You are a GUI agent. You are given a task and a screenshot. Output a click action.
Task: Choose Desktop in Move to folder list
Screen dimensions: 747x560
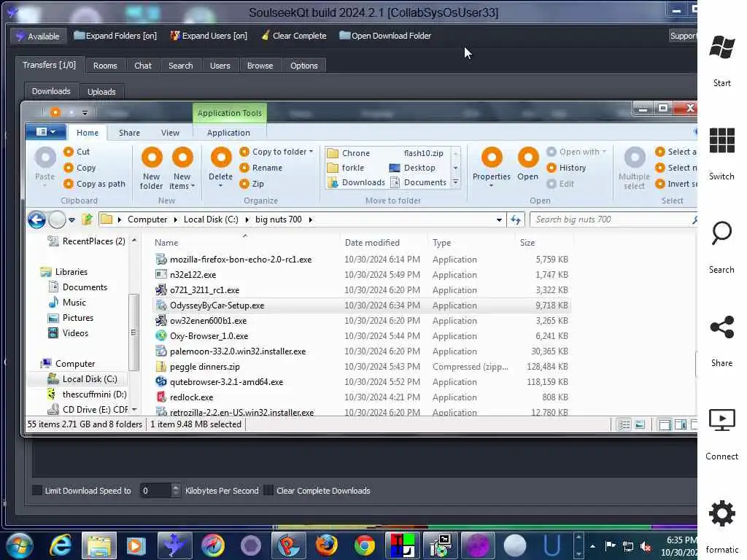(413, 168)
